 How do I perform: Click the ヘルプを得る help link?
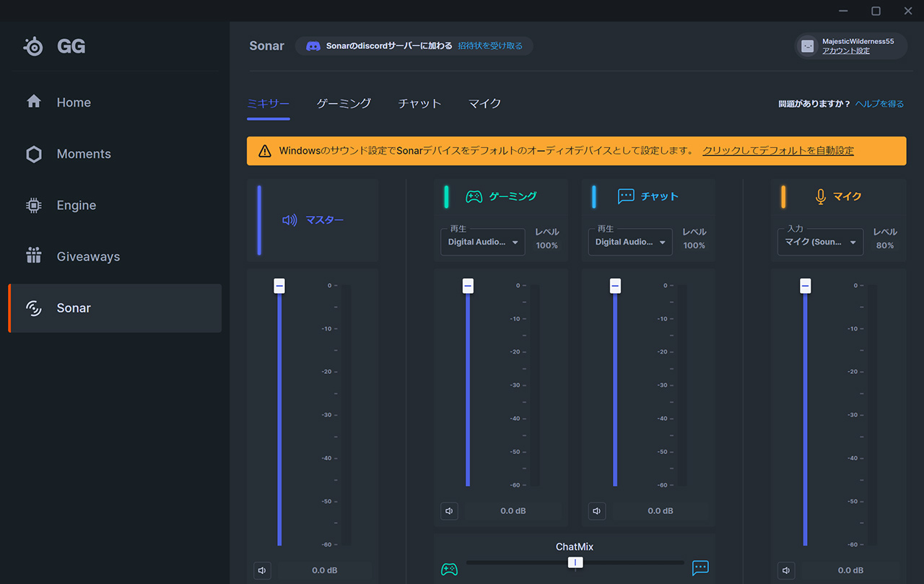pos(879,104)
